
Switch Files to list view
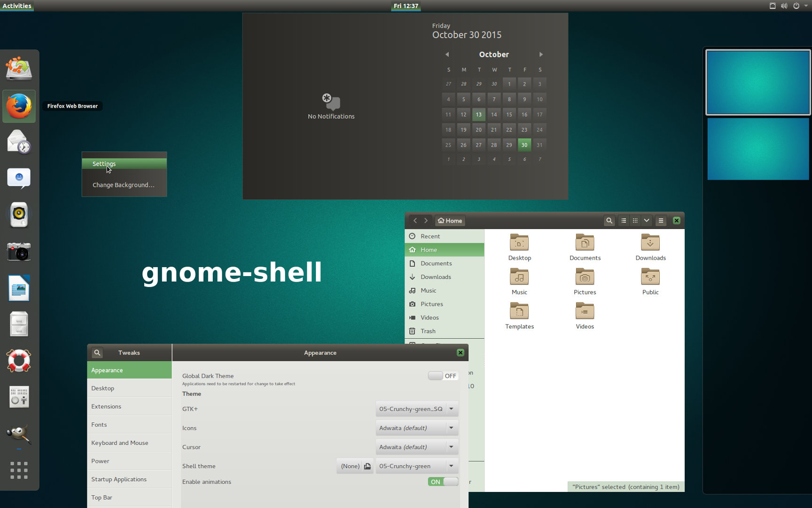point(624,221)
